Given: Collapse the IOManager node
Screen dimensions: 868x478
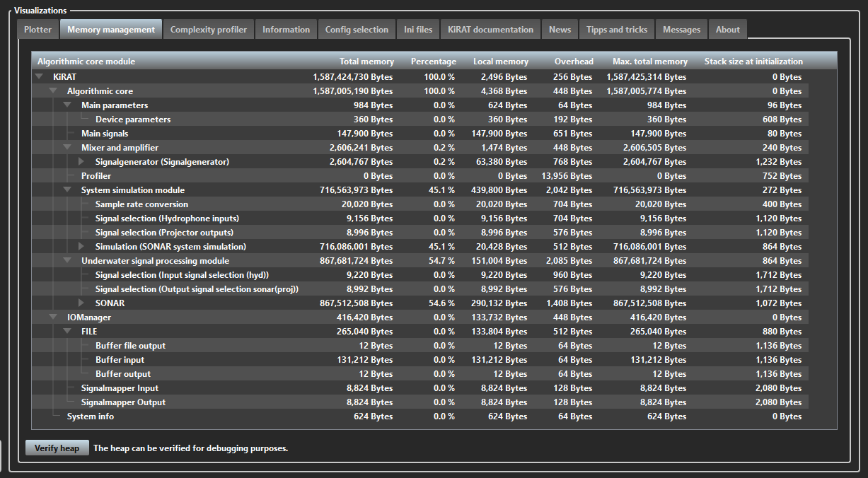Looking at the screenshot, I should tap(53, 317).
